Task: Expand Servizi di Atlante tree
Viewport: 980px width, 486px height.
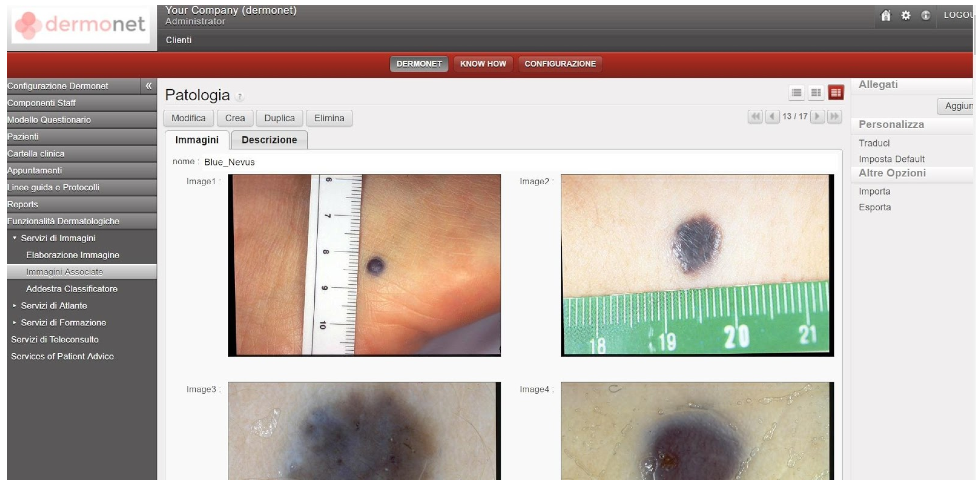Action: pos(15,306)
